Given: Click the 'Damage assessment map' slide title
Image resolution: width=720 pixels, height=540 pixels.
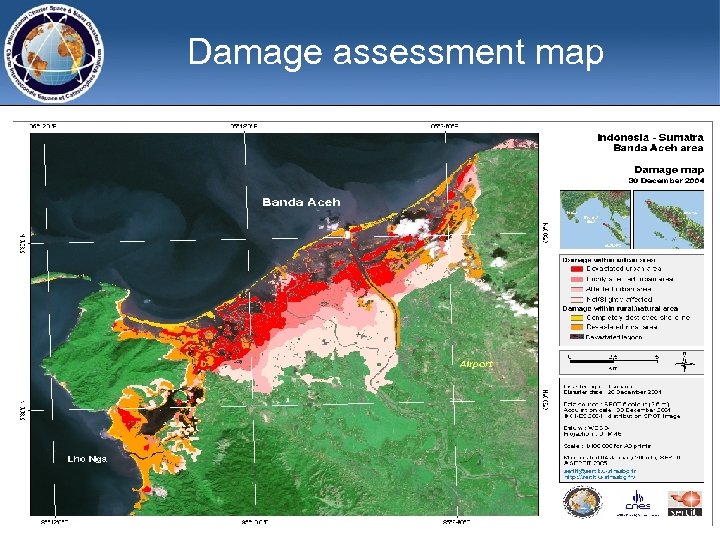Looking at the screenshot, I should point(395,51).
